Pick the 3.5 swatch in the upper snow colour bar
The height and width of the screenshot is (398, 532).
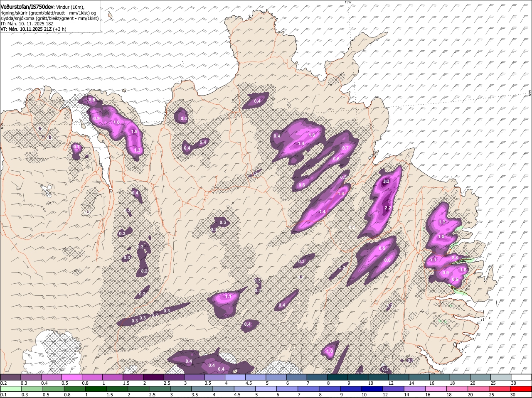pos(214,377)
